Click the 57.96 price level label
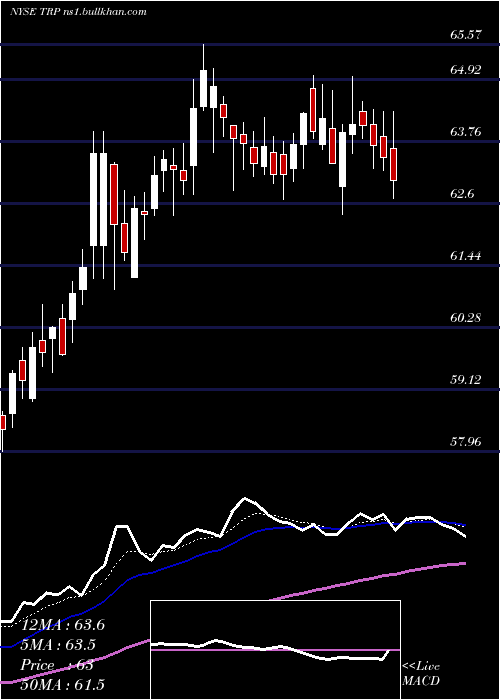The height and width of the screenshot is (700, 500). click(x=465, y=442)
